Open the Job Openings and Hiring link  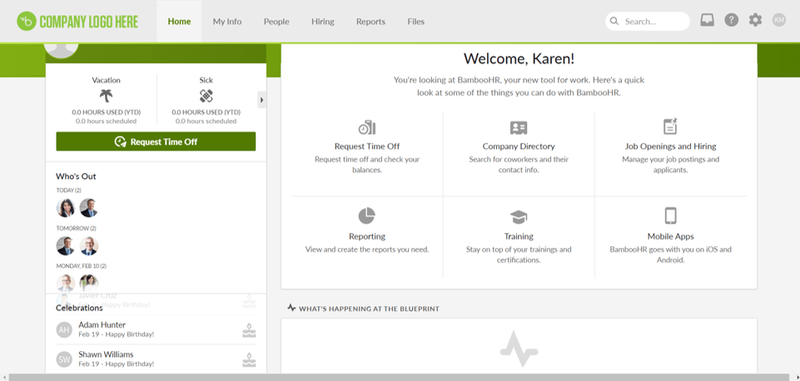pos(670,146)
